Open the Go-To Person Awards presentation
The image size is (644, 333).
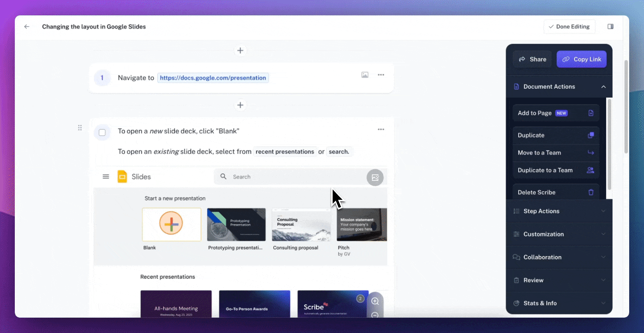click(x=254, y=304)
